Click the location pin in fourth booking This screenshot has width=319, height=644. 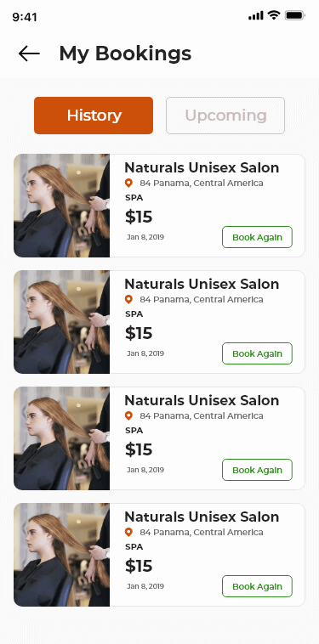pyautogui.click(x=128, y=533)
